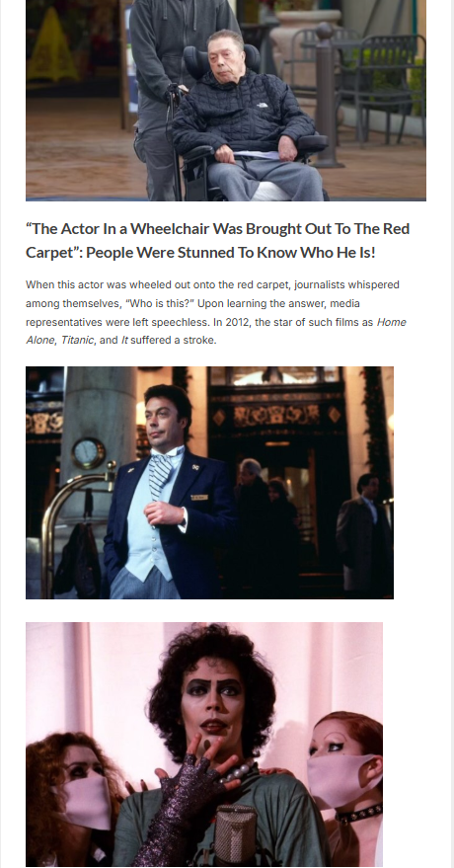454x868 pixels.
Task: Open the headline about the actor in a wheelchair
Action: pyautogui.click(x=218, y=240)
